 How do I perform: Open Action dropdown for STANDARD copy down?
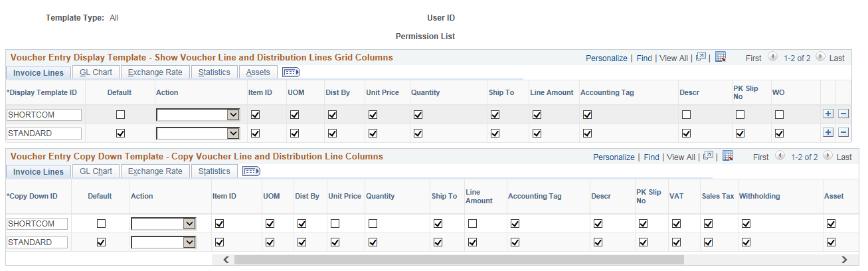pyautogui.click(x=190, y=242)
